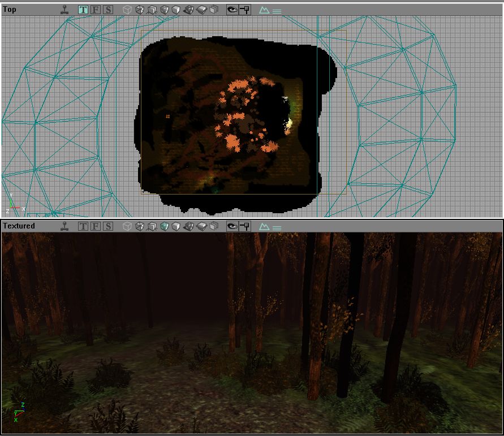
Task: Click dark shaded blocks icon in Textured viewport
Action: pyautogui.click(x=189, y=226)
